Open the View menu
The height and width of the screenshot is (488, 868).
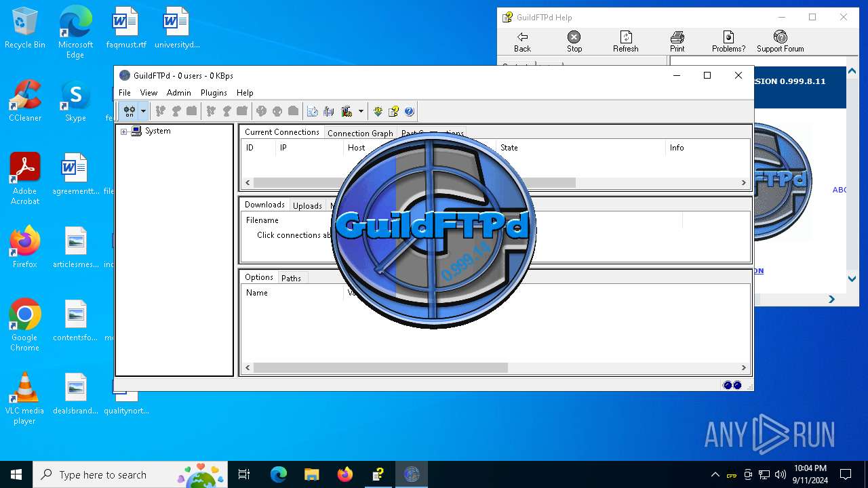click(149, 93)
